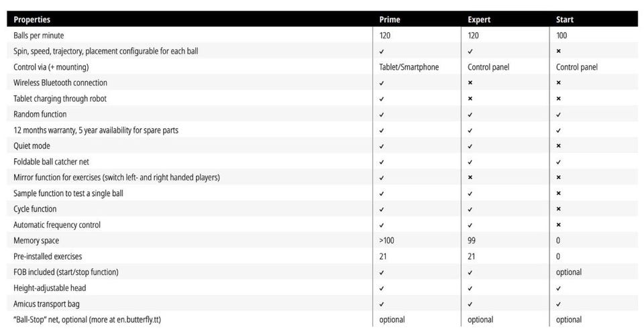The height and width of the screenshot is (336, 644).
Task: Click the Expert cross for Mirror function
Action: (470, 178)
